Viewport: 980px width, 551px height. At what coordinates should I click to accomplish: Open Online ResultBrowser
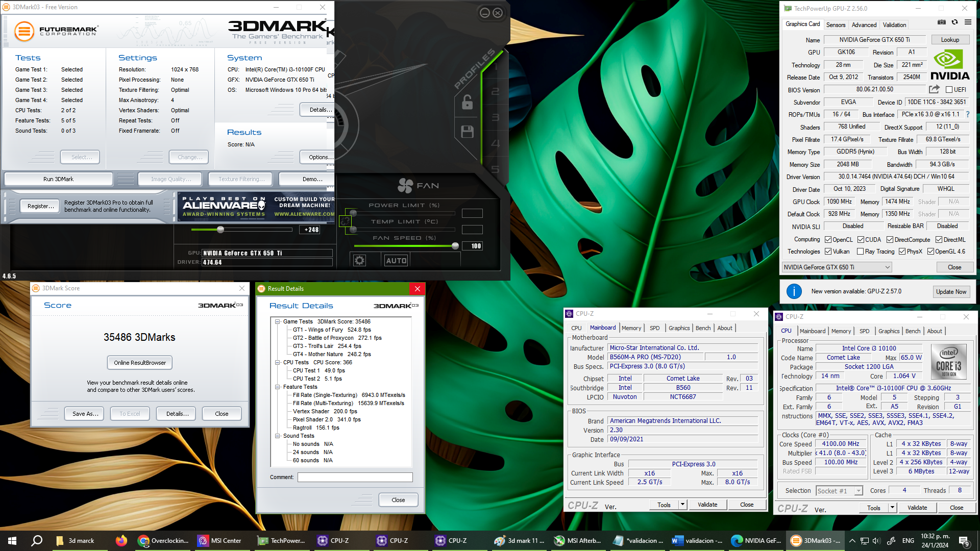click(x=140, y=363)
